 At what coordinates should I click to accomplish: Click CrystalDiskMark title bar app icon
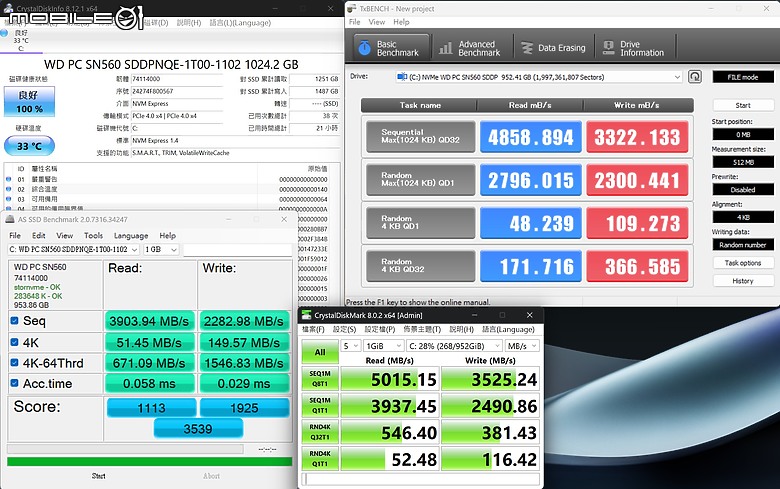(306, 315)
